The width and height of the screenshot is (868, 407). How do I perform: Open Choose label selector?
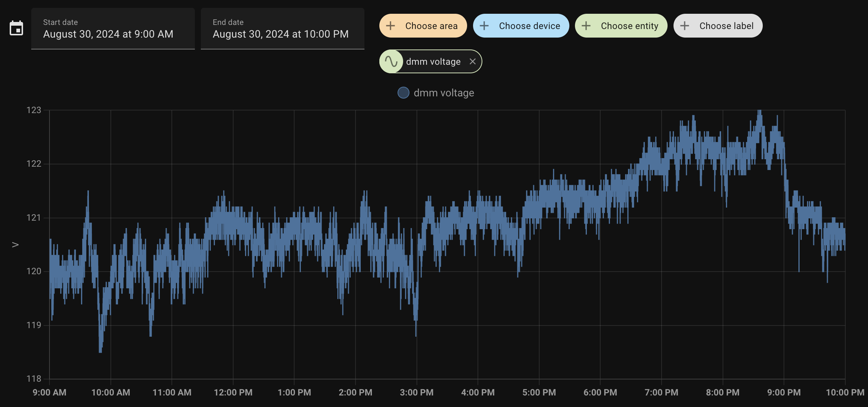click(x=726, y=26)
